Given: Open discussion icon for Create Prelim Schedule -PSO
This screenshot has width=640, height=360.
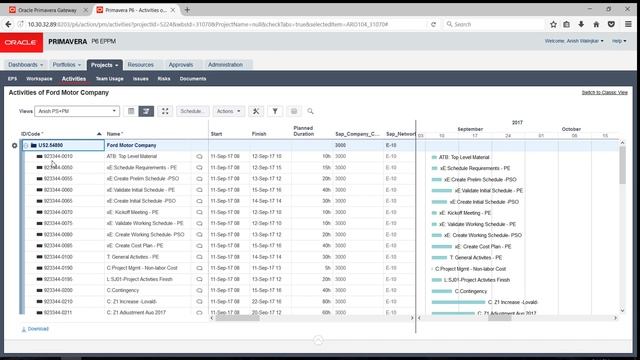Looking at the screenshot, I should point(199,179).
